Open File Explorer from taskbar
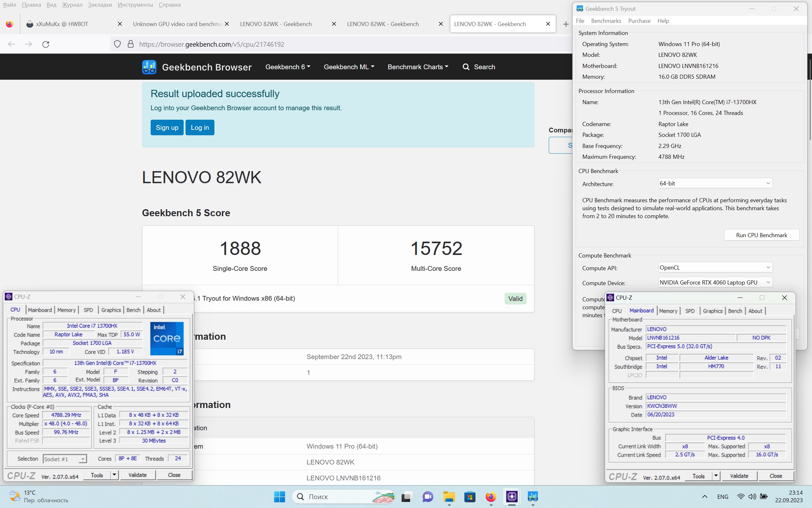Screen dimensions: 812x508 [449, 497]
